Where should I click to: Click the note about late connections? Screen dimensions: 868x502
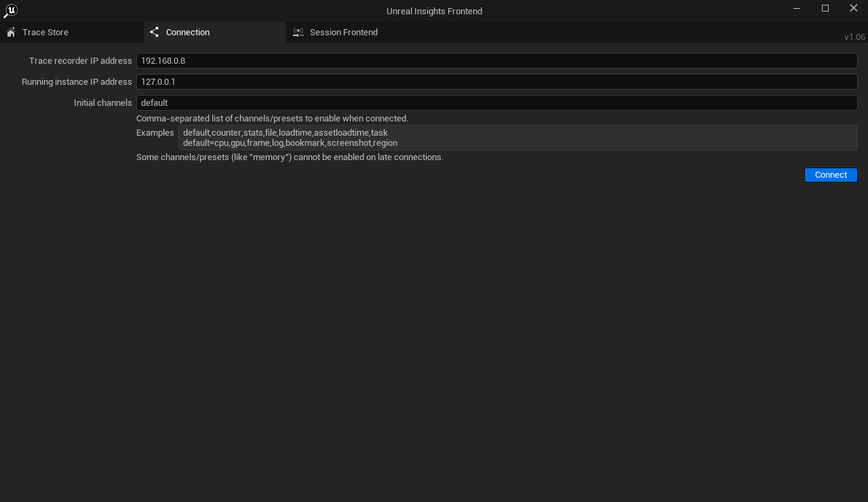click(x=290, y=157)
